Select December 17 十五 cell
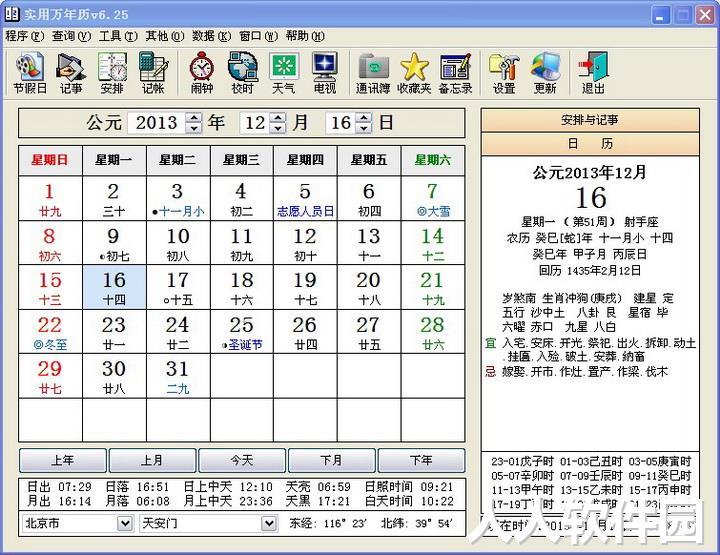 click(x=178, y=287)
